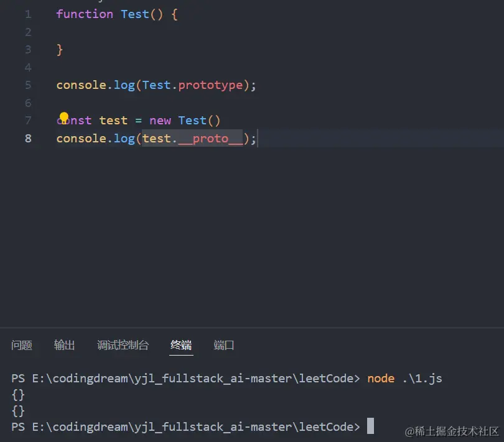Click the terminal cursor at the last prompt
This screenshot has width=504, height=442.
pyautogui.click(x=371, y=426)
